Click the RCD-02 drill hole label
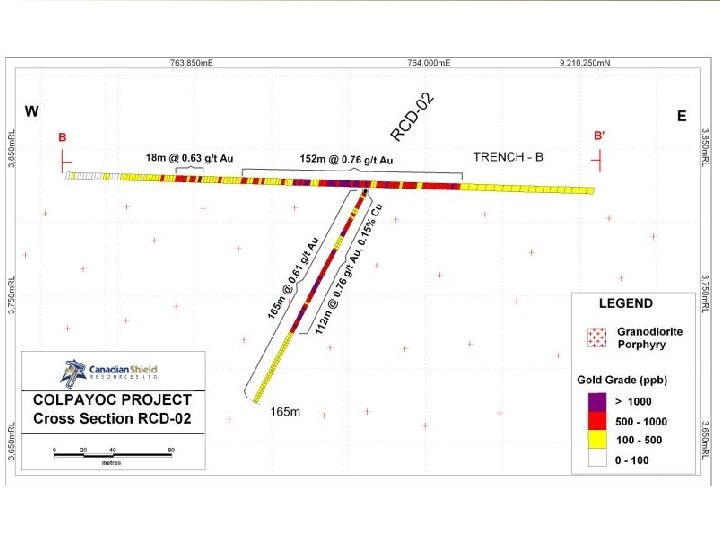Viewport: 720px width, 540px height. (412, 118)
